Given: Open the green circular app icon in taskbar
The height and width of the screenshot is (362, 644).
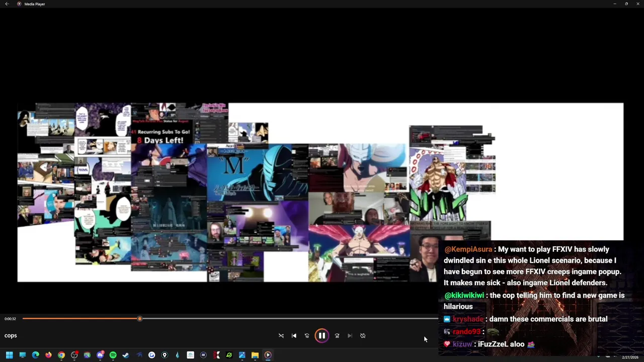Looking at the screenshot, I should [229, 355].
